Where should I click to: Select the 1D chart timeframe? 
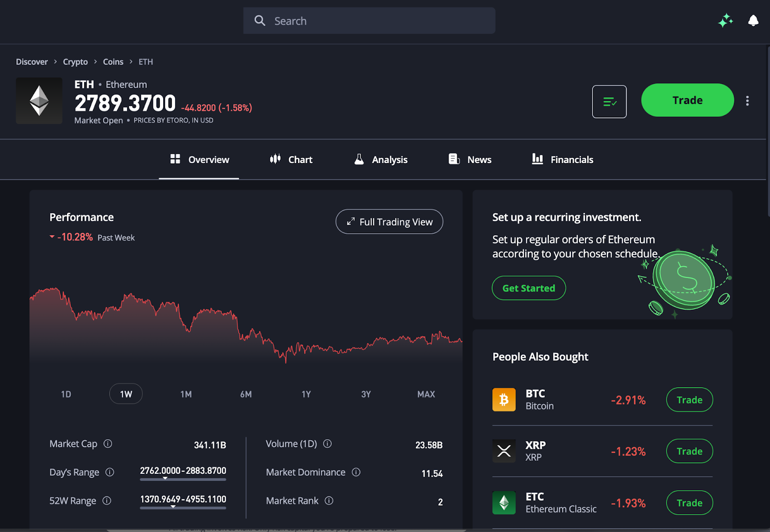click(66, 394)
